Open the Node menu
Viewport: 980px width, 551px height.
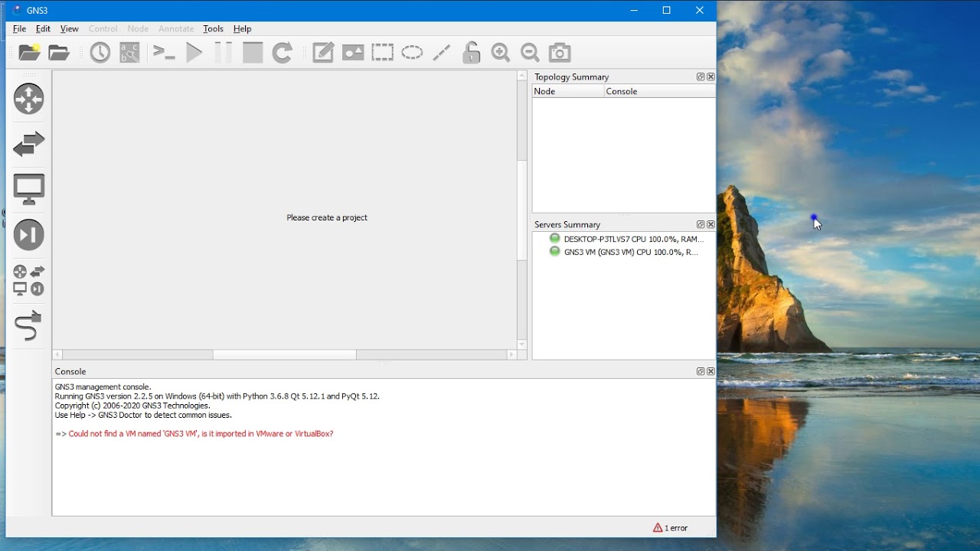coord(138,28)
